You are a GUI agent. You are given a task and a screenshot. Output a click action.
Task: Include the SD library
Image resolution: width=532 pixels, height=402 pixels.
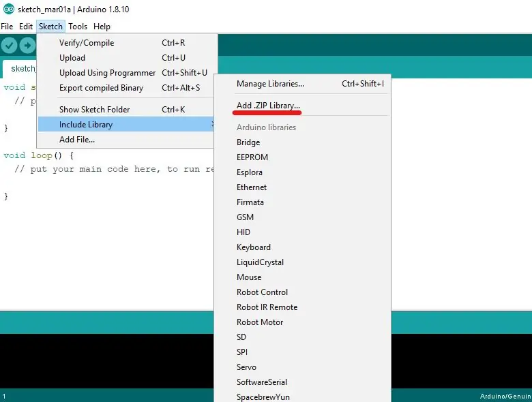[303, 337]
